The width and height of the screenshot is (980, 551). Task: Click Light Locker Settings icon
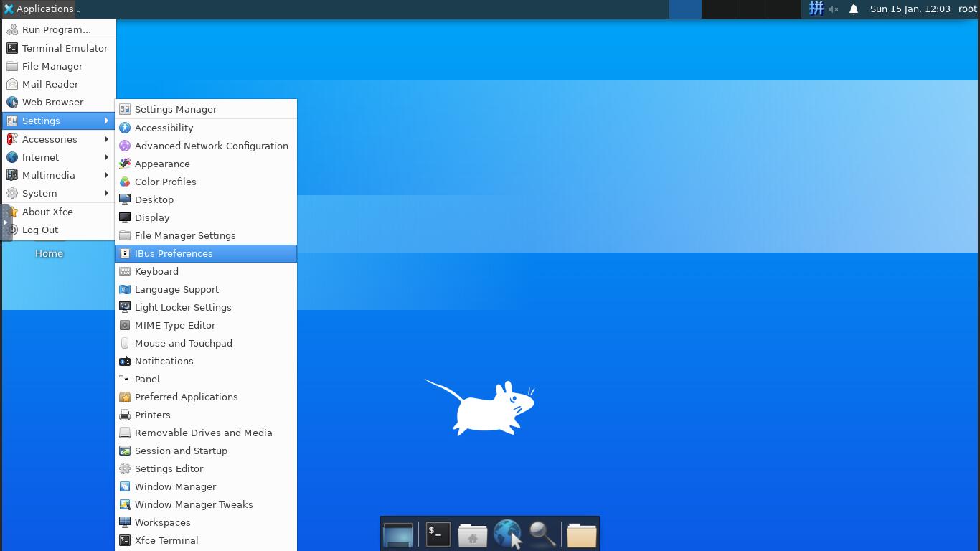click(x=125, y=307)
